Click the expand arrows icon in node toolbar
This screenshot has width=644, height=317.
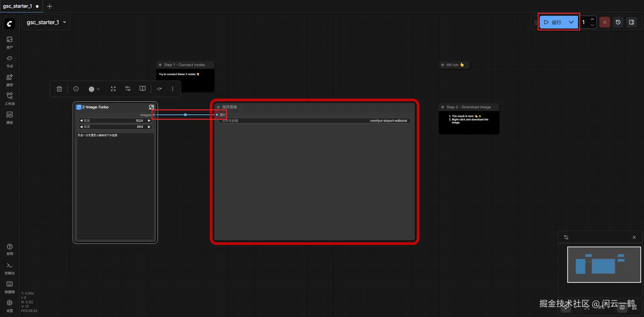tap(113, 89)
